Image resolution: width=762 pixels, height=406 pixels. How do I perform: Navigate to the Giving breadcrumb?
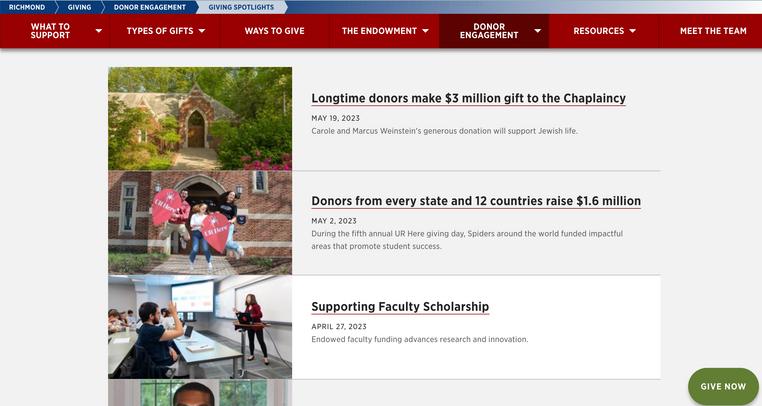pyautogui.click(x=79, y=7)
